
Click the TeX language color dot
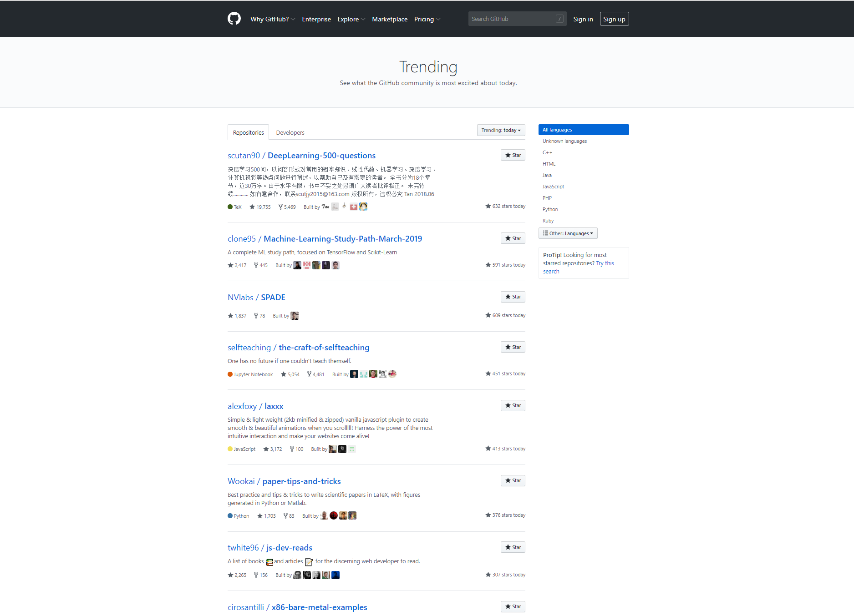click(x=230, y=207)
